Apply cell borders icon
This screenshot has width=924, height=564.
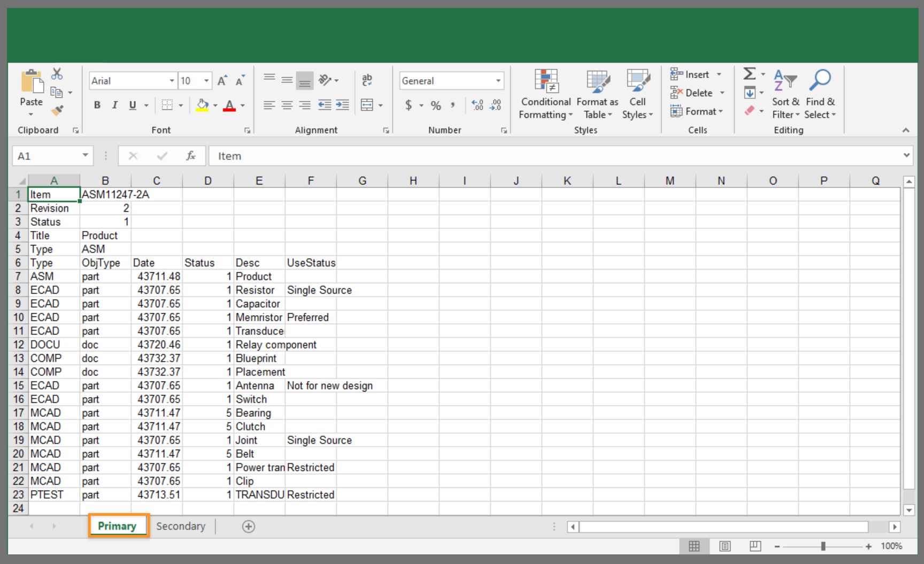[x=167, y=105]
